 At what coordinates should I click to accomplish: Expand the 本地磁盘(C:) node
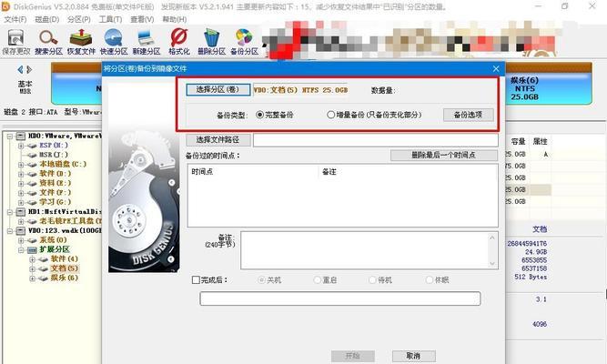pos(21,165)
